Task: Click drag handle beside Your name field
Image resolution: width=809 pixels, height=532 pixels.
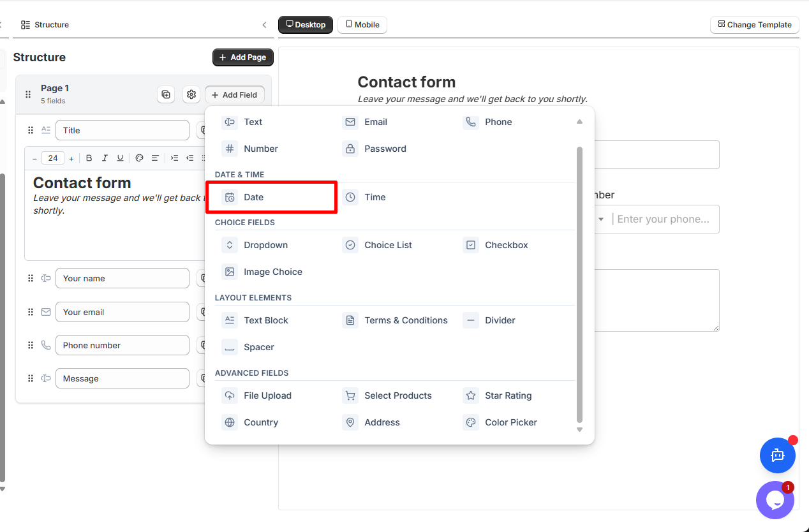Action: (x=31, y=278)
